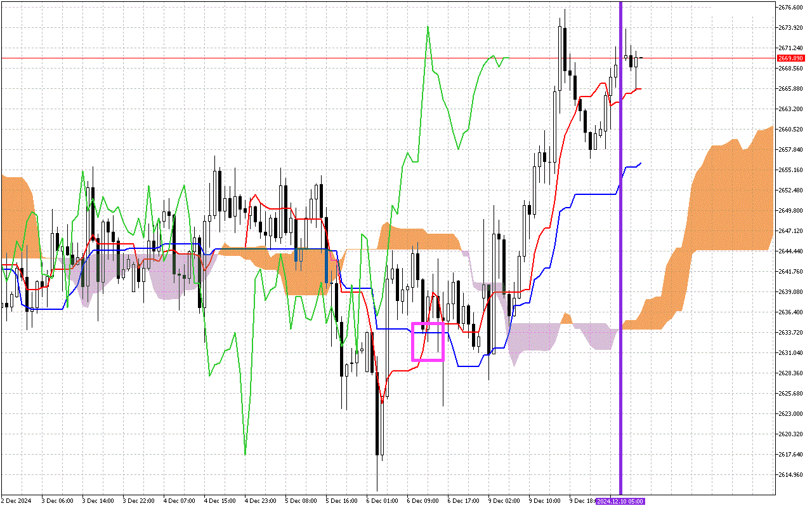
Task: Click price level 2673.920 on the price axis
Action: tap(790, 28)
